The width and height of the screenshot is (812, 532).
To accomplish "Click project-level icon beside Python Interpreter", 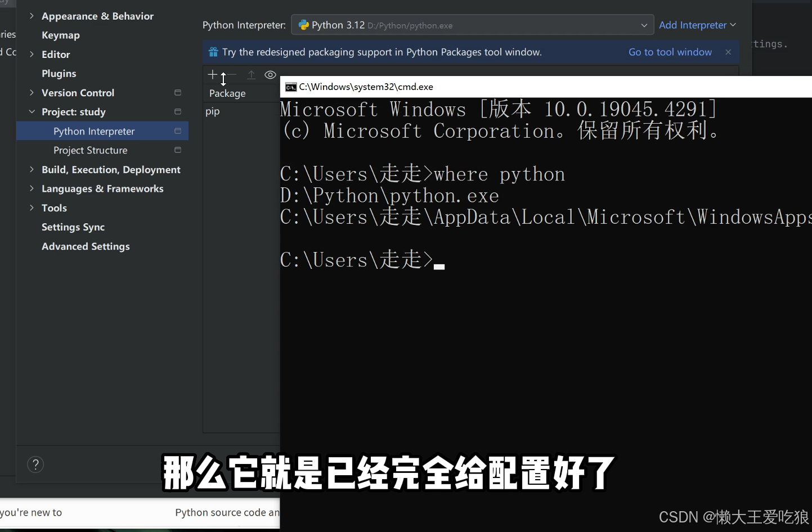I will pyautogui.click(x=178, y=131).
